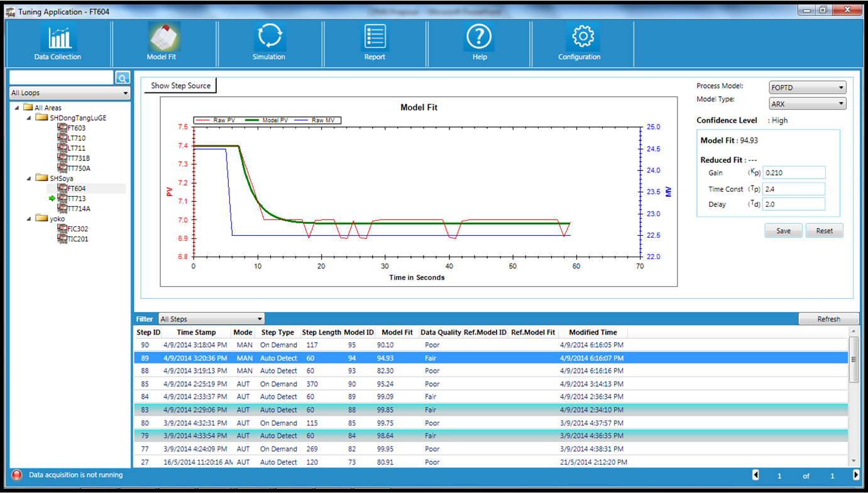
Task: Go to next page arrow
Action: [856, 475]
